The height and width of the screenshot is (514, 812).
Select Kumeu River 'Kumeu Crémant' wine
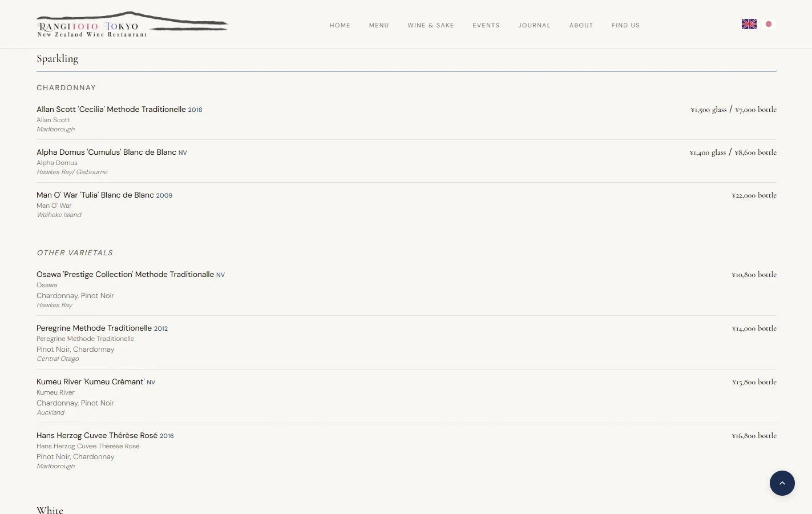tap(96, 382)
